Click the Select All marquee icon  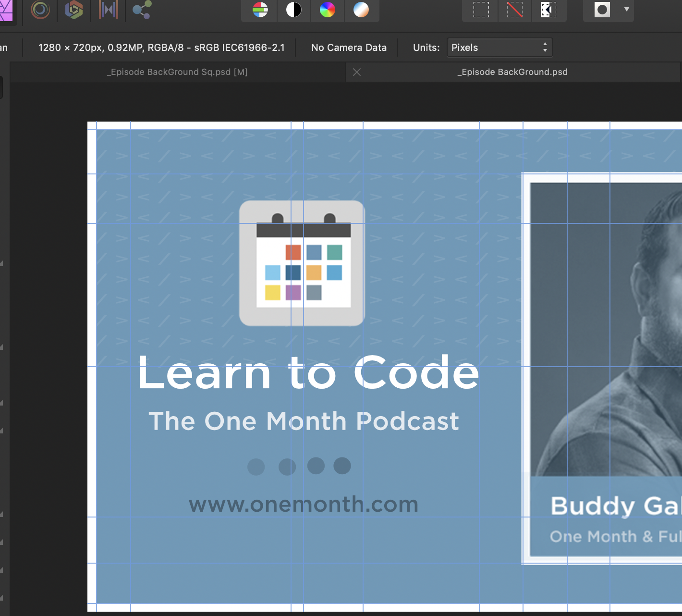click(481, 10)
